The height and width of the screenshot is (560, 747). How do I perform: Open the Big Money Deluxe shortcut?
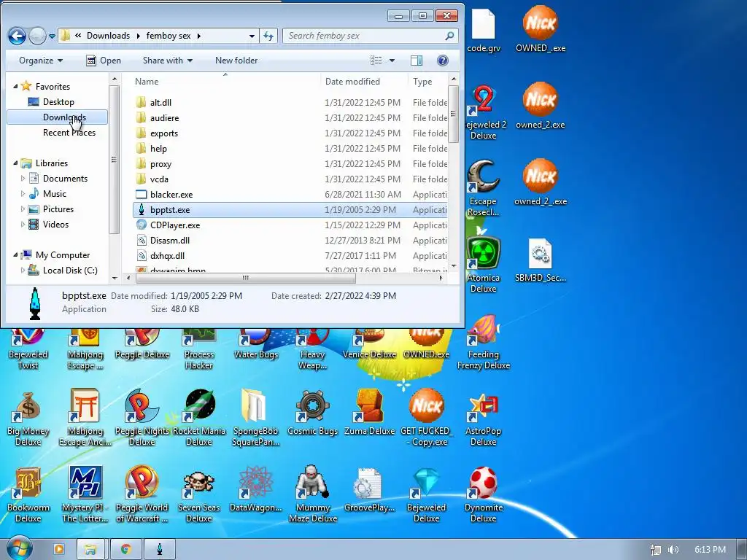tap(28, 418)
